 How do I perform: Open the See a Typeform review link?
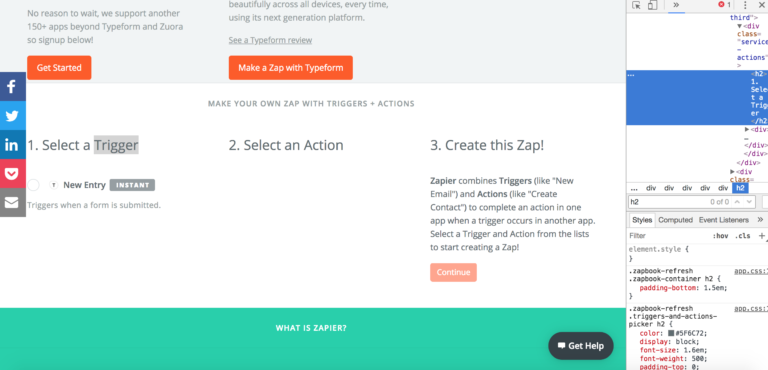click(x=270, y=40)
